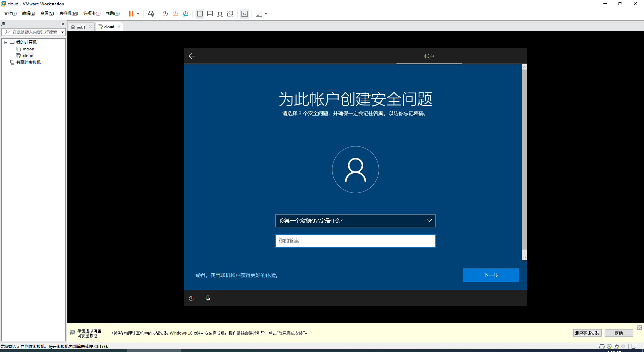
Task: Click the stretch guest display icon
Action: [259, 14]
